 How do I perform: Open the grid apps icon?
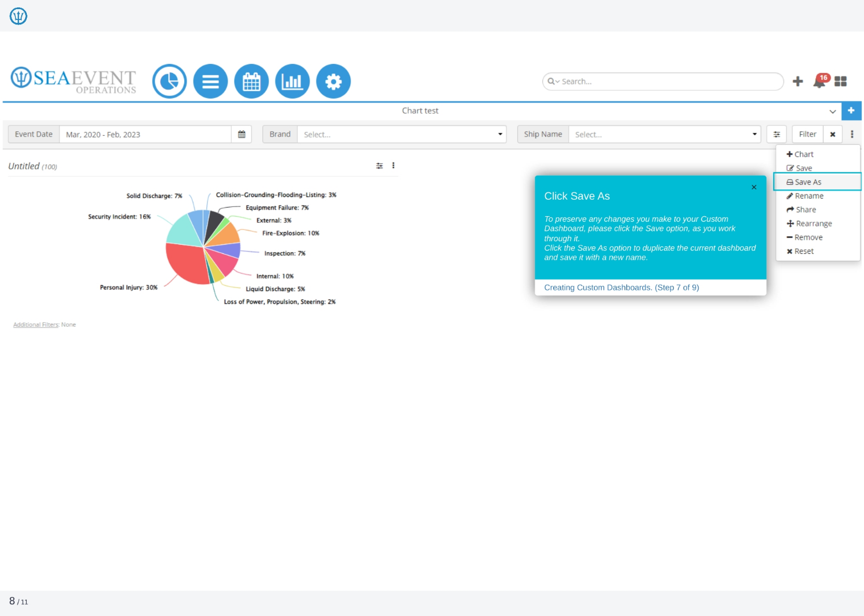[x=841, y=82]
